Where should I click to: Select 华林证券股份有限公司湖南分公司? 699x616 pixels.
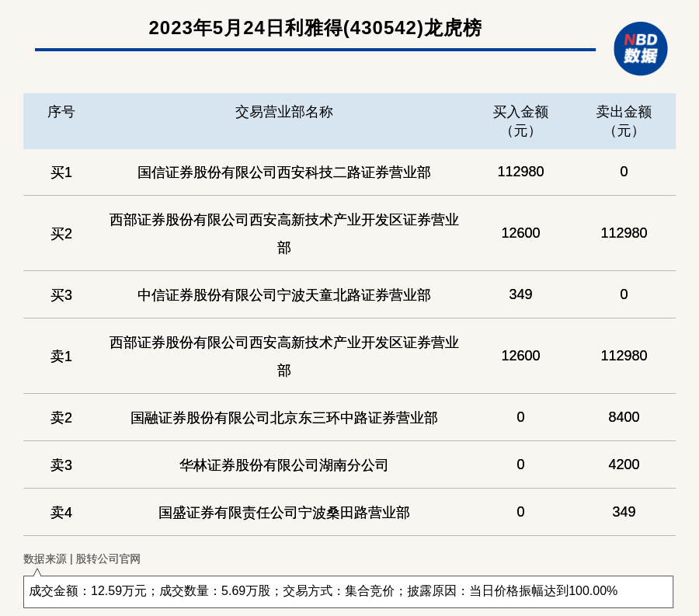pos(284,465)
